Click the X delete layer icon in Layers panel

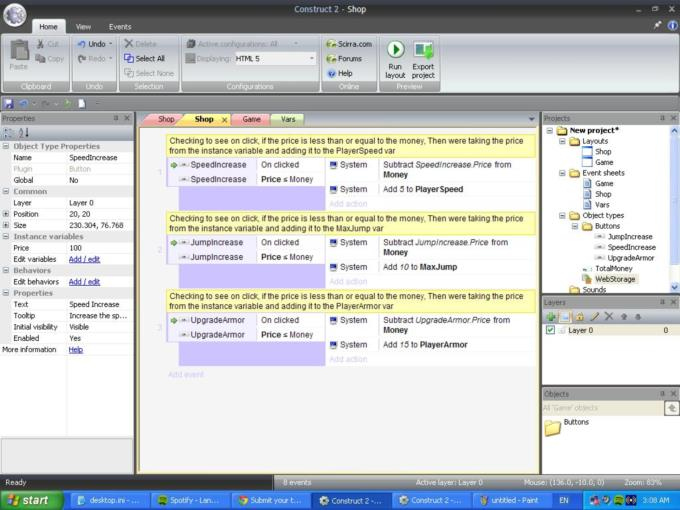pyautogui.click(x=609, y=317)
